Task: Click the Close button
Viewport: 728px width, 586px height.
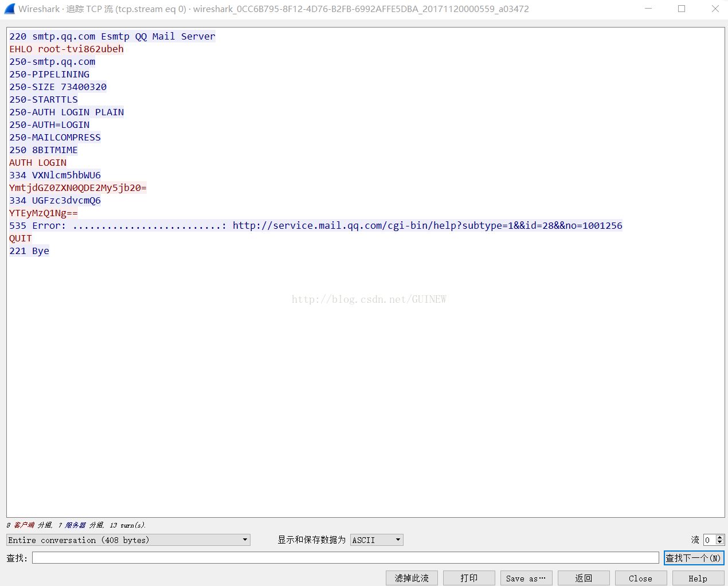Action: [641, 578]
